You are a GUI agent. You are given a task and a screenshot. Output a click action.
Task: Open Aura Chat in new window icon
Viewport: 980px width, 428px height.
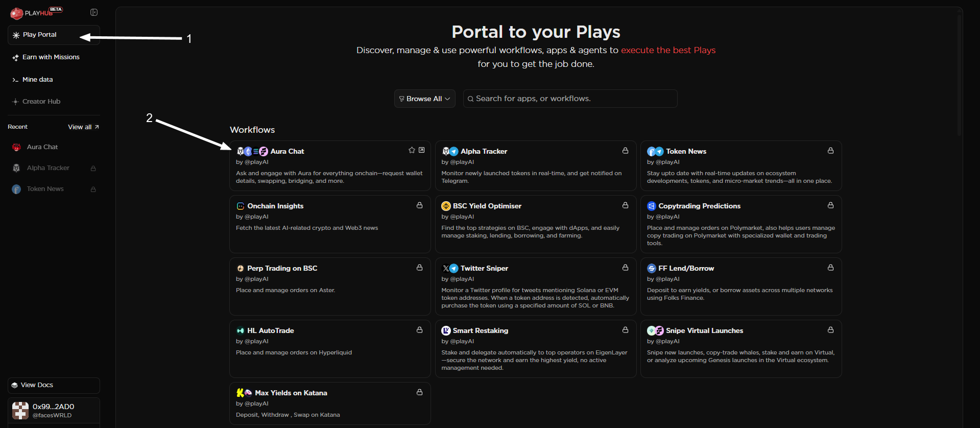click(422, 150)
